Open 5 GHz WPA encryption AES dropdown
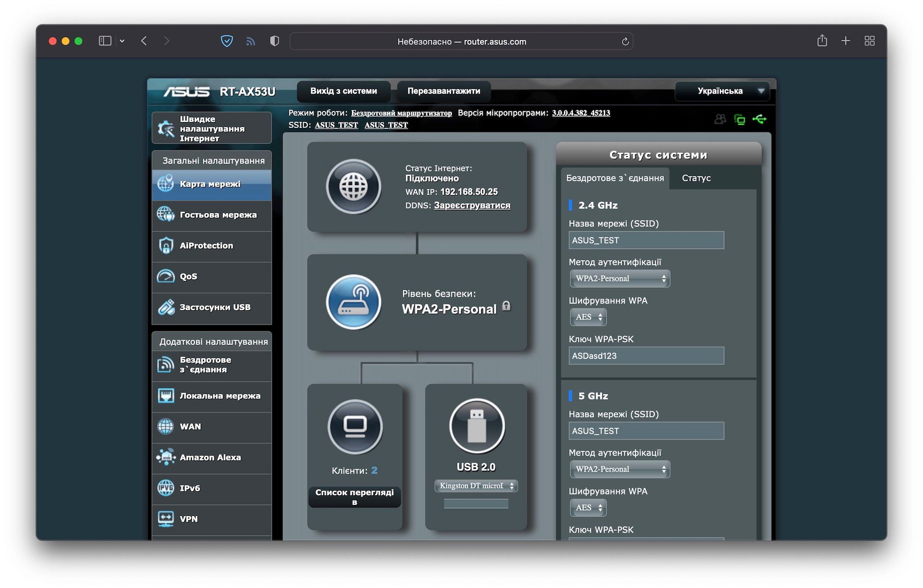 (x=588, y=508)
